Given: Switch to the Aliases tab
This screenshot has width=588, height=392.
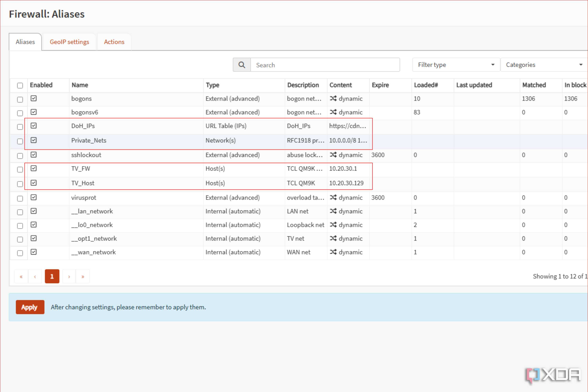Looking at the screenshot, I should (x=25, y=42).
